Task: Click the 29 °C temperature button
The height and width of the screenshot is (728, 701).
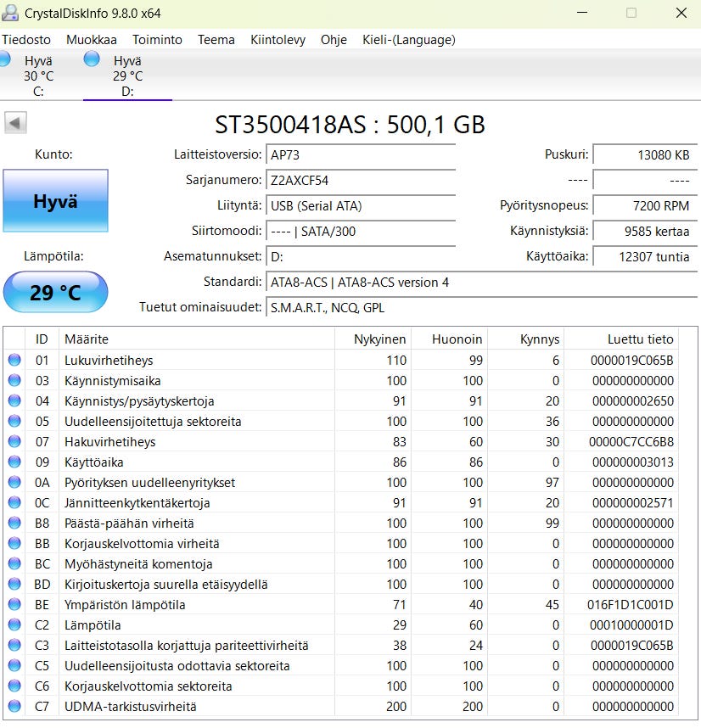Action: point(55,293)
